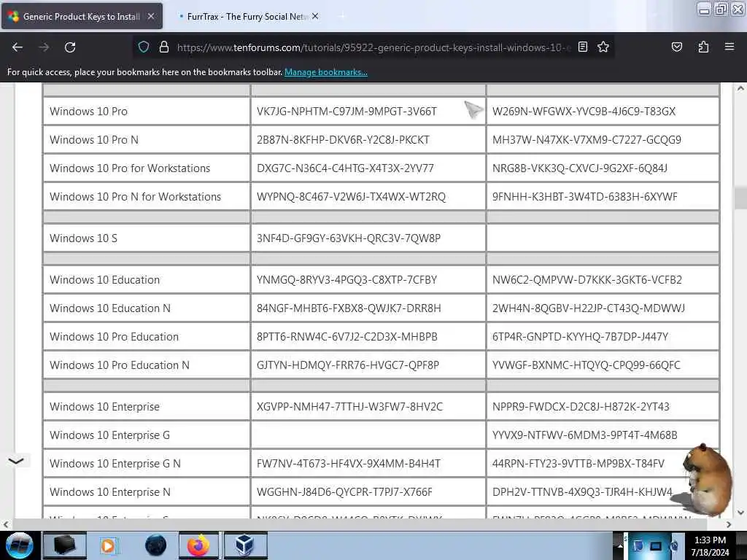Open the VirtualBox cube taskbar icon
This screenshot has width=747, height=560.
245,545
